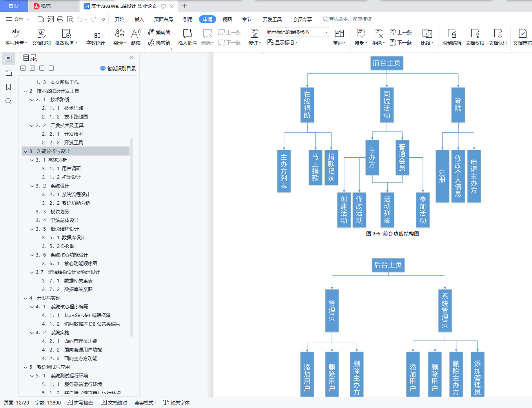
Task: Collapse the '4 开发与实现' outline node
Action: pos(26,298)
